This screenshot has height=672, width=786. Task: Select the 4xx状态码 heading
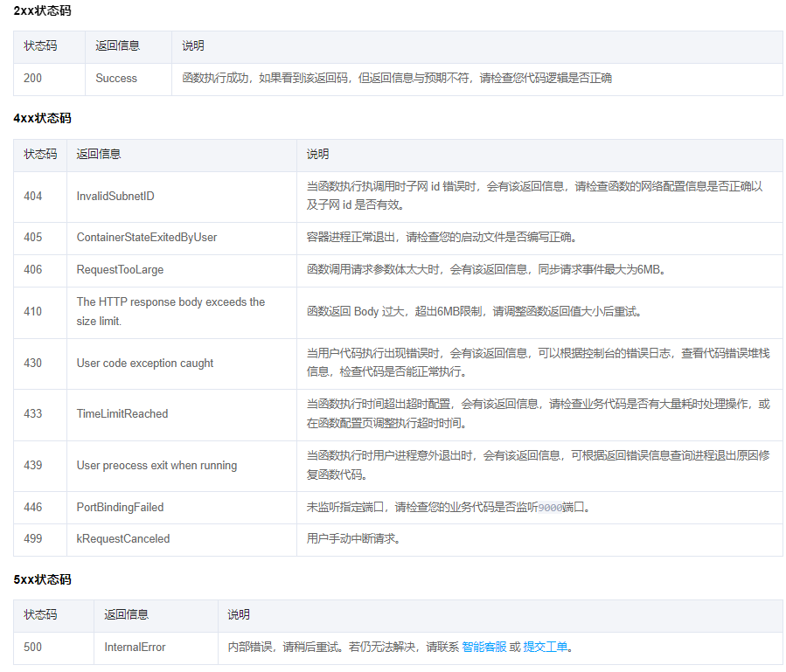pos(42,118)
